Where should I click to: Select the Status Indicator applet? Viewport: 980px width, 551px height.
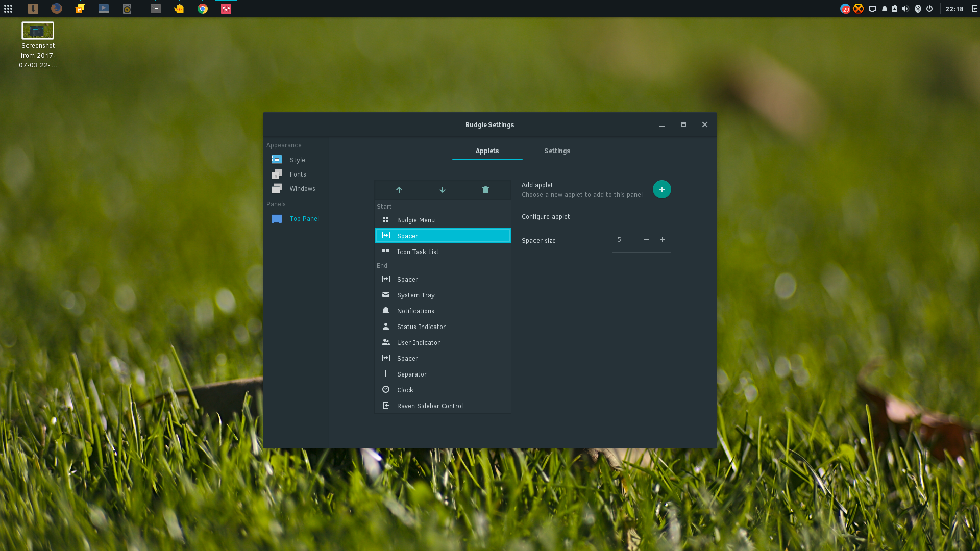443,327
